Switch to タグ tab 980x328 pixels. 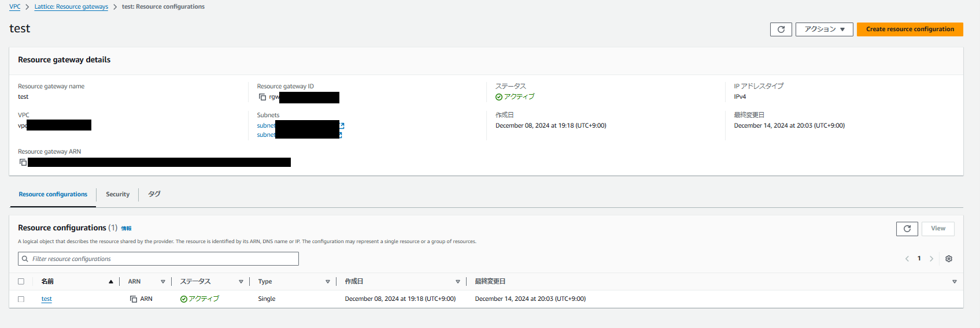154,195
